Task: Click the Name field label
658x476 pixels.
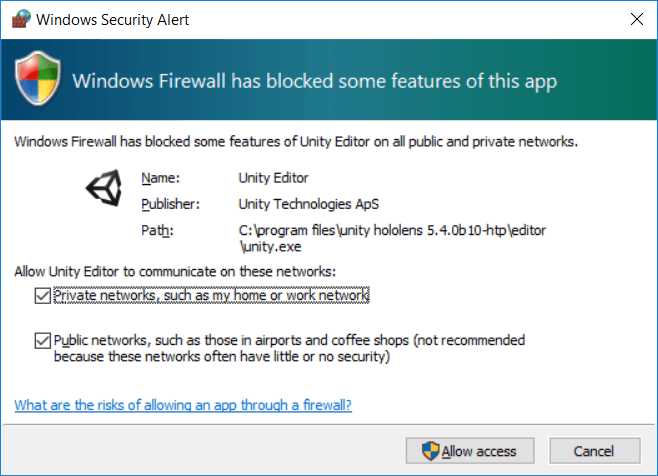Action: click(x=159, y=178)
